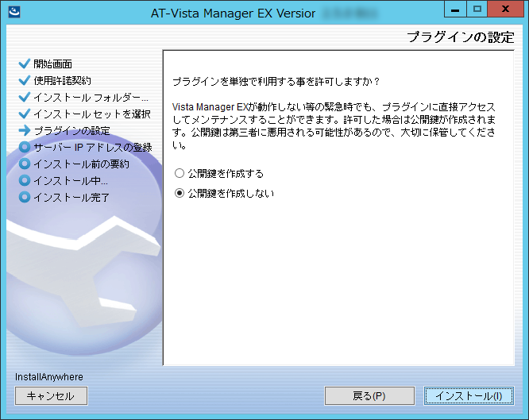Click the InstallAnywhere label
Image resolution: width=529 pixels, height=420 pixels.
click(49, 377)
